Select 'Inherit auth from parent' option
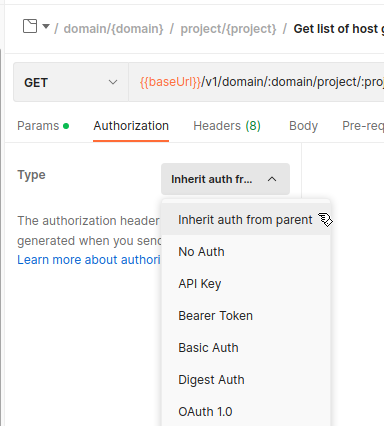 pyautogui.click(x=246, y=220)
